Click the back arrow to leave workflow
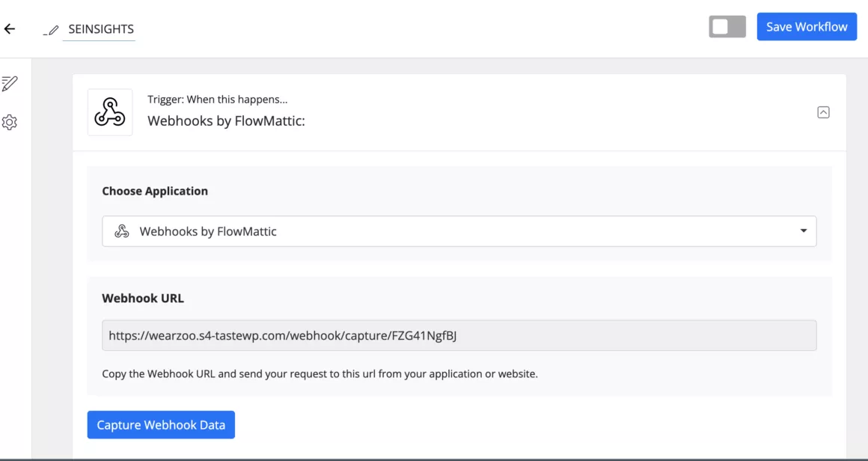 (10, 29)
